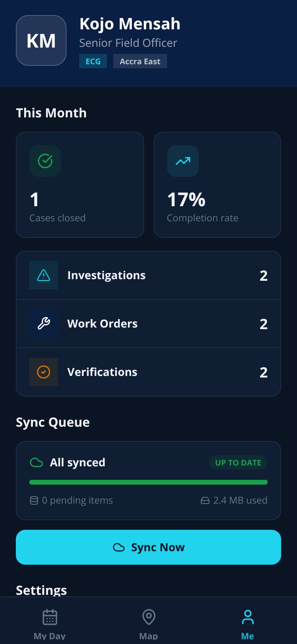
Task: Click the database icon beside pending items
Action: coord(34,500)
